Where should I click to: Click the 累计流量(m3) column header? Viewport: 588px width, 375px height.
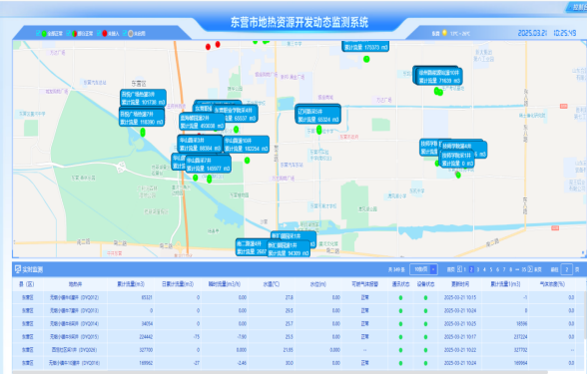(x=131, y=284)
